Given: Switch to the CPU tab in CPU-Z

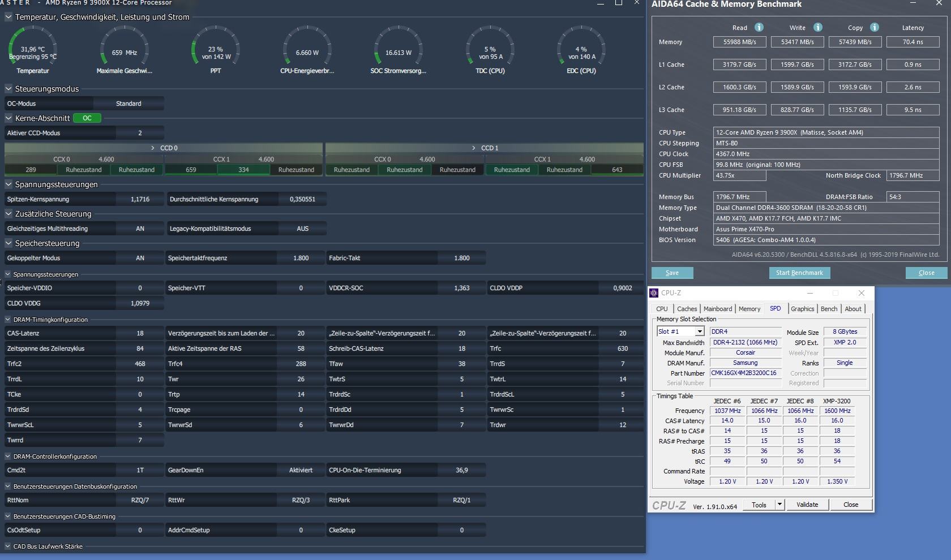Looking at the screenshot, I should point(662,309).
